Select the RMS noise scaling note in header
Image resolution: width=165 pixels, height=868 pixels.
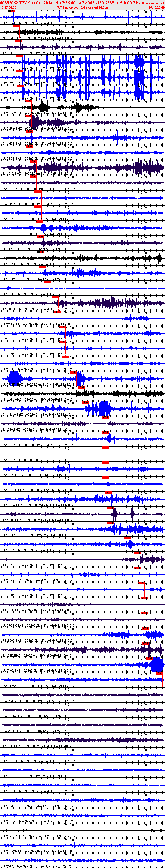pos(82,7)
